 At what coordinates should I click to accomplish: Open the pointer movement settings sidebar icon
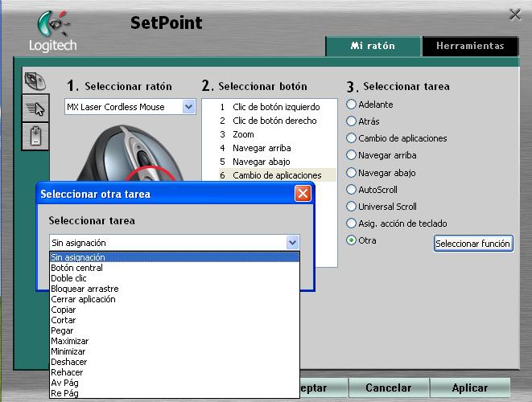35,109
